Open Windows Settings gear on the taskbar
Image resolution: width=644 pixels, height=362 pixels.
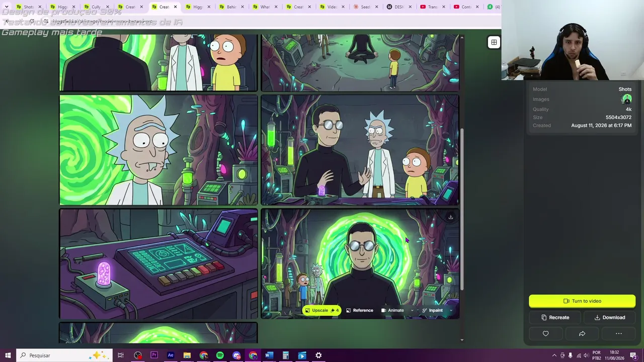click(318, 355)
